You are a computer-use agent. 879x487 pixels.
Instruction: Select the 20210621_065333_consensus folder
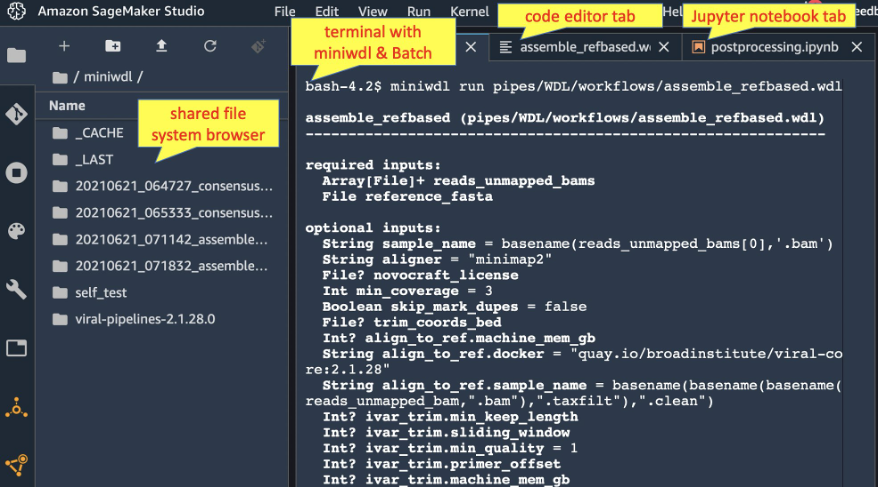162,213
